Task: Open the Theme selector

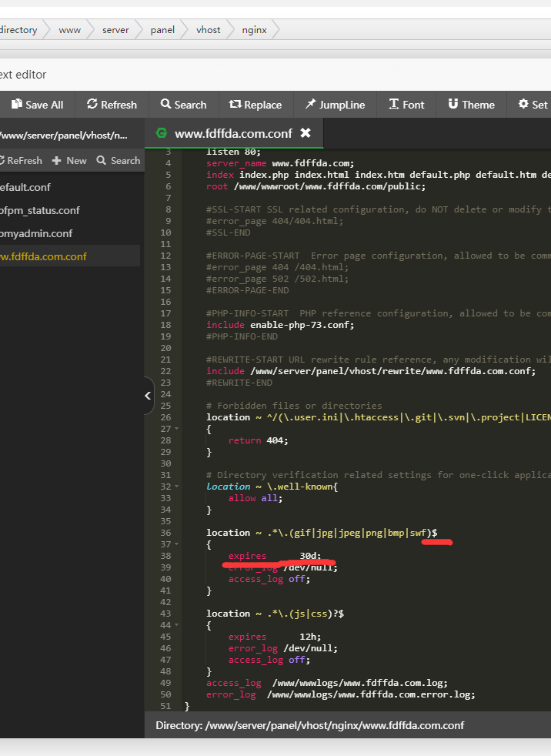Action: click(471, 105)
